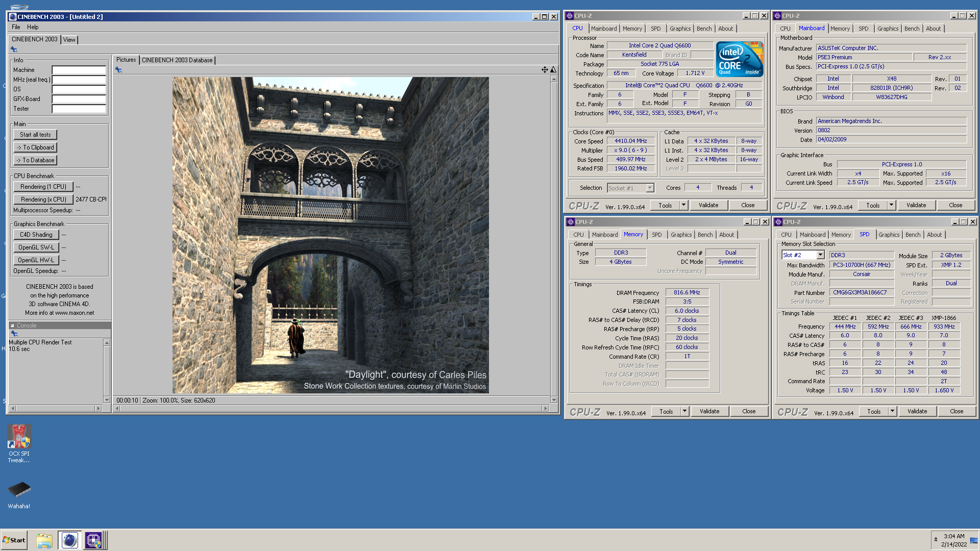The image size is (980, 551).
Task: Click Validate in CPU-Z Memory window
Action: point(709,411)
